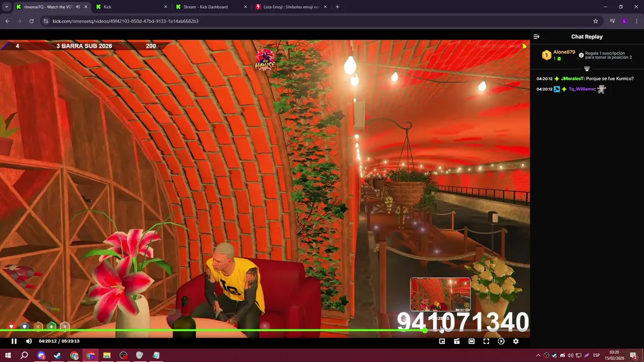This screenshot has width=644, height=362.
Task: Click the video preview thumbnail above the timeline
Action: pos(440,295)
